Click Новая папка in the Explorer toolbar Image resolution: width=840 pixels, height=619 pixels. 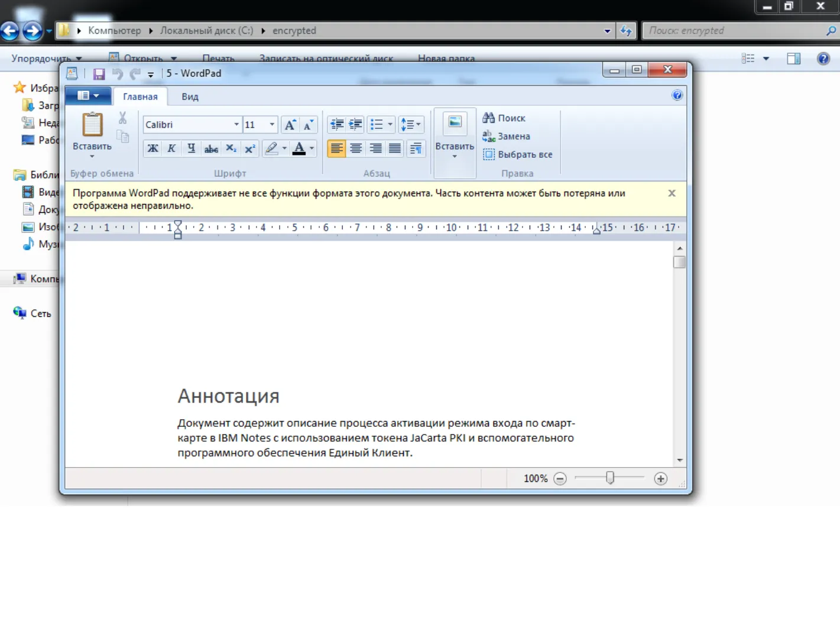[446, 59]
